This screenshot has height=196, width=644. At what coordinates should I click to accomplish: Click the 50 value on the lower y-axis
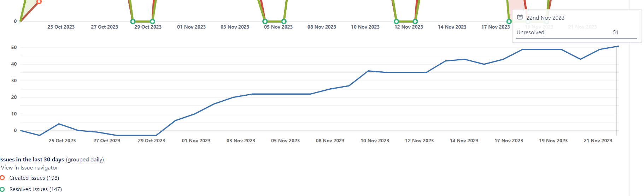pyautogui.click(x=14, y=47)
